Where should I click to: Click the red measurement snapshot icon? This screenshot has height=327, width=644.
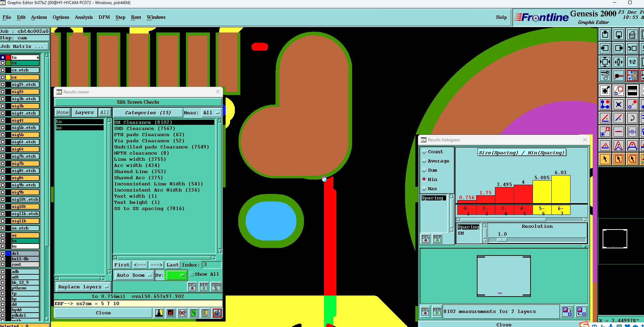[x=171, y=313]
